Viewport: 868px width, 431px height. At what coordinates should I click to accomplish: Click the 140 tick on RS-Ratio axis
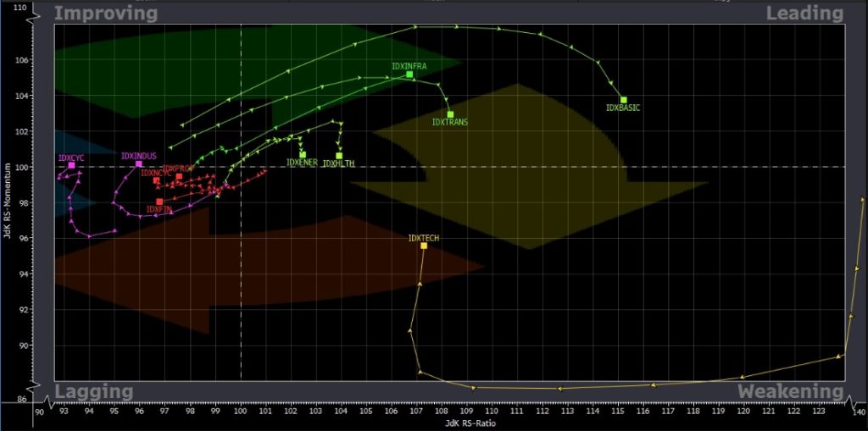pyautogui.click(x=859, y=412)
